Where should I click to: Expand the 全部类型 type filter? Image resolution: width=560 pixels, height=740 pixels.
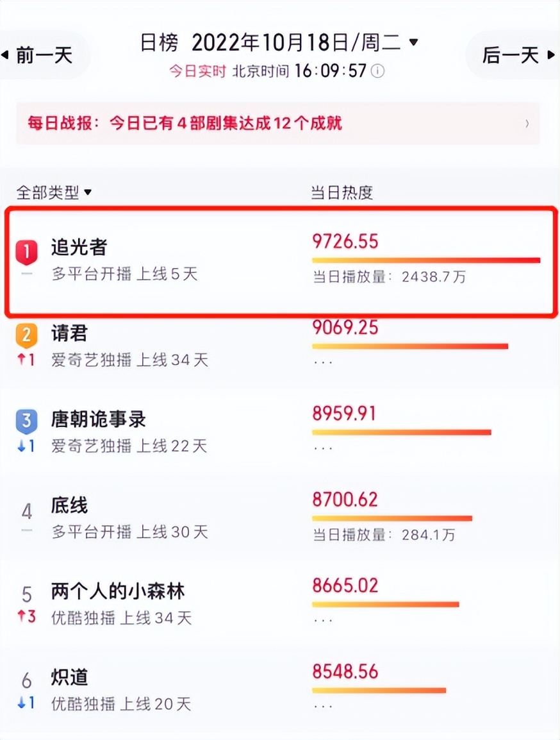pyautogui.click(x=54, y=192)
